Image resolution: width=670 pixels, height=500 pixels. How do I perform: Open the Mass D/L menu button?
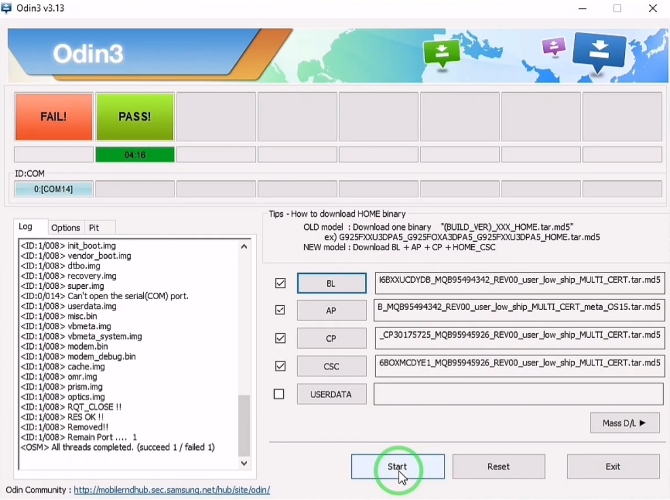click(x=624, y=423)
